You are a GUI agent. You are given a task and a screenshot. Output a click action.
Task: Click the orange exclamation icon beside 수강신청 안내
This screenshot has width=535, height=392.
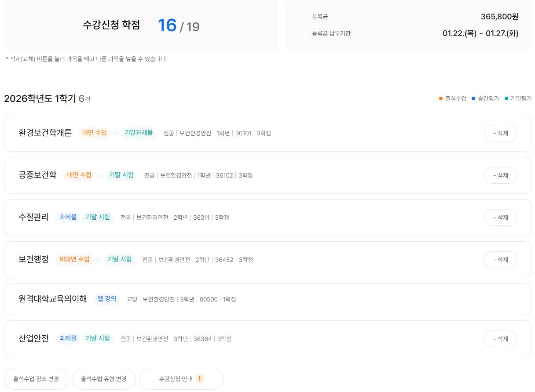[199, 379]
